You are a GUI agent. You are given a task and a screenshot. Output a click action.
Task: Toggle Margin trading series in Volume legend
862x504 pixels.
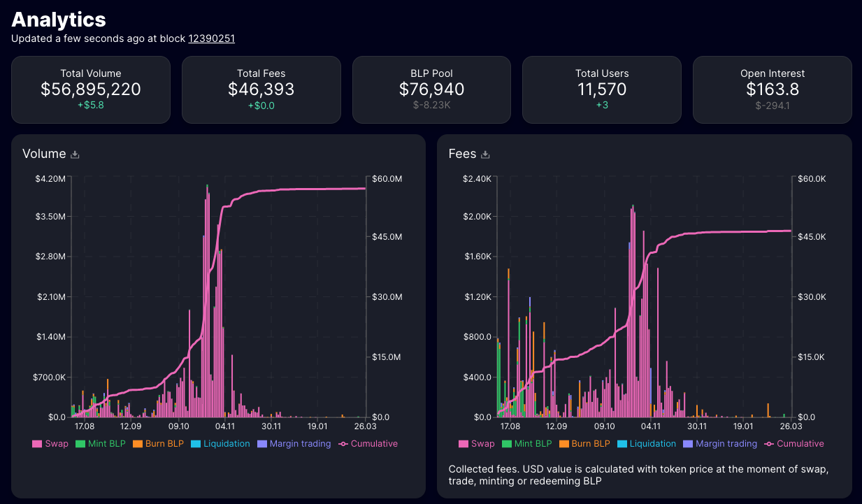(294, 444)
